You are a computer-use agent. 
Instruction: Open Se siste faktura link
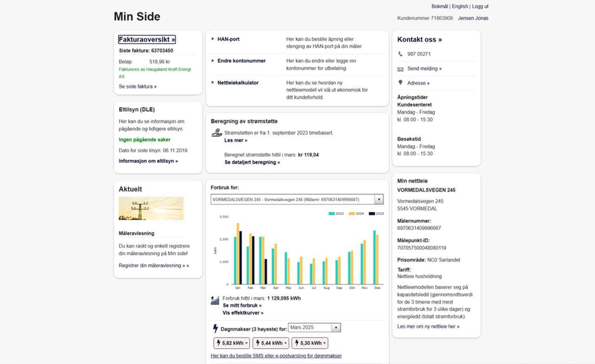138,86
